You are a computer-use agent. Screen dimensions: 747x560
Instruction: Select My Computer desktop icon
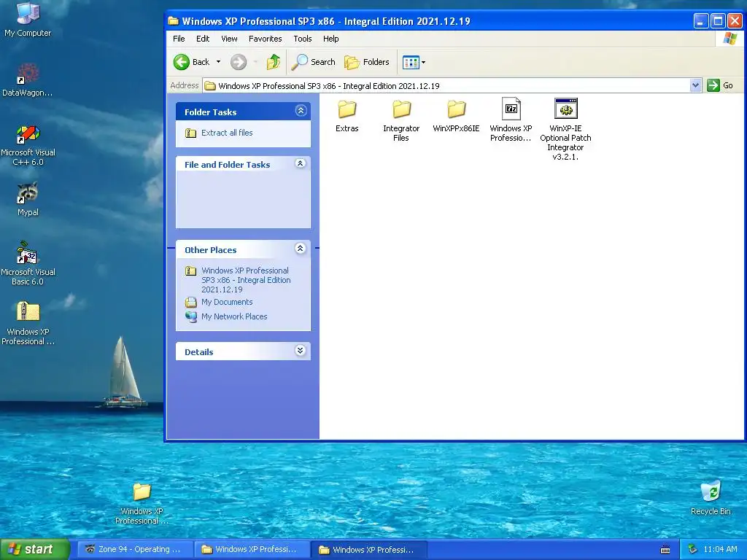pyautogui.click(x=28, y=20)
